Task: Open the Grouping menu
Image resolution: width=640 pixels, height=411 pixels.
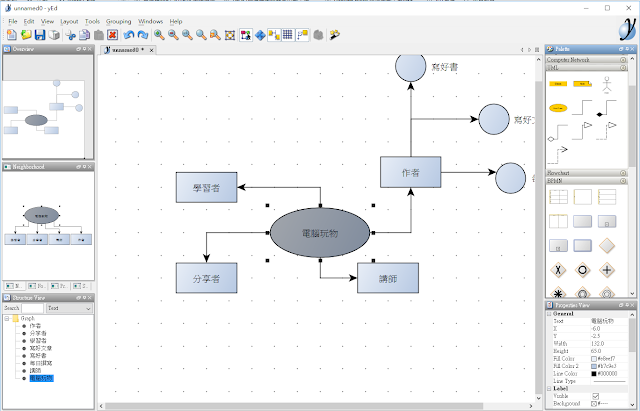Action: pos(118,21)
